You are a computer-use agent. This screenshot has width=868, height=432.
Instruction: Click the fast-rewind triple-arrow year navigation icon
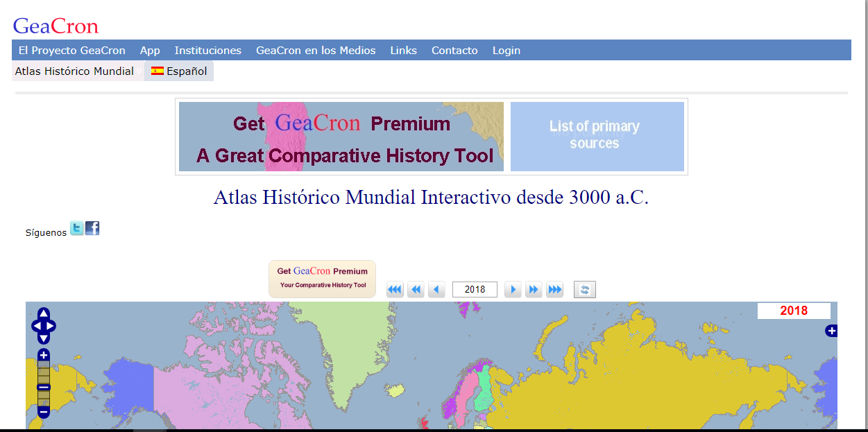click(395, 289)
